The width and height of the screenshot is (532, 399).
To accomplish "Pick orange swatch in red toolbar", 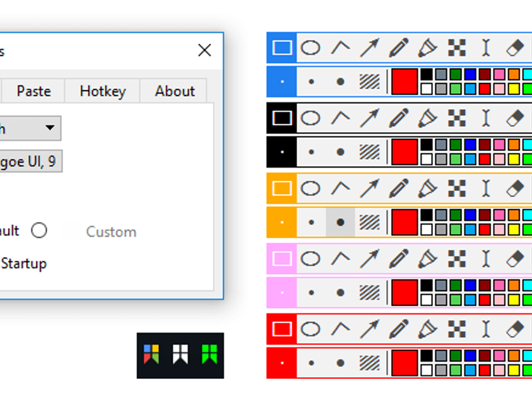I will pos(514,356).
